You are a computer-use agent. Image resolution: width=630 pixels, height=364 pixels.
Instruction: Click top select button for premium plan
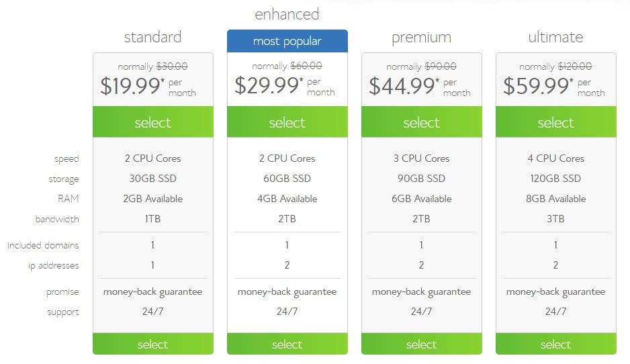422,122
